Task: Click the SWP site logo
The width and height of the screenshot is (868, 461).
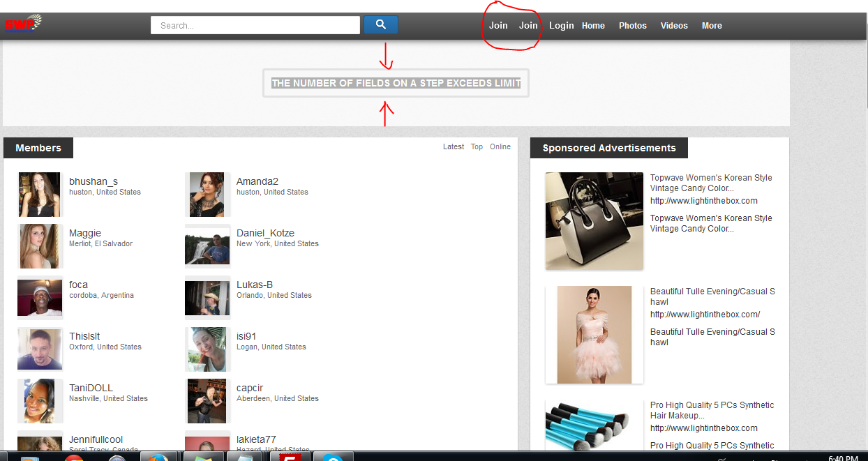Action: tap(22, 24)
